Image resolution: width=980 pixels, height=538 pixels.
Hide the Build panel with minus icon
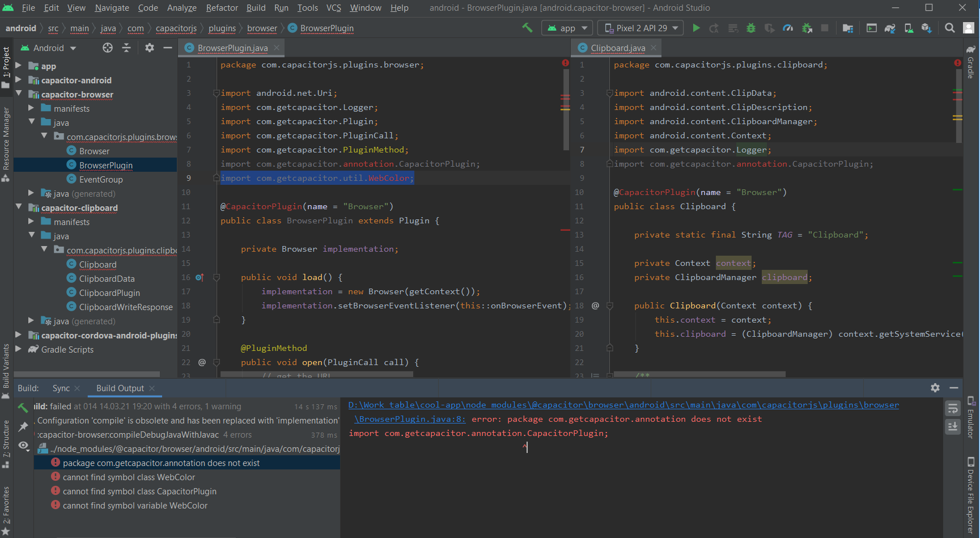coord(954,388)
